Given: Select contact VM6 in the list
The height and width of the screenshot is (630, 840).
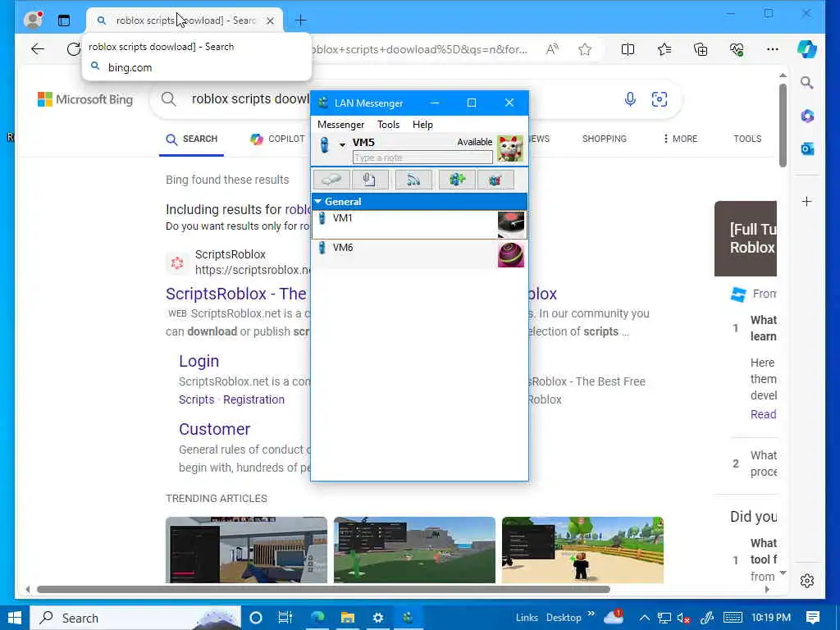Looking at the screenshot, I should (419, 254).
